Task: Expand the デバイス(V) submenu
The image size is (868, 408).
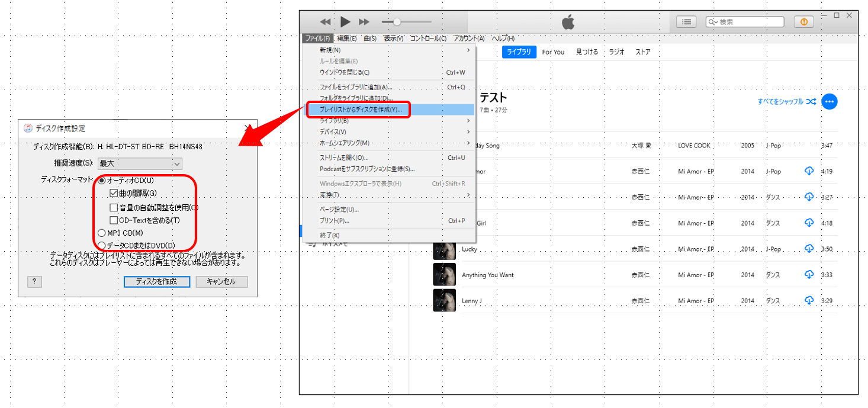Action: point(390,131)
